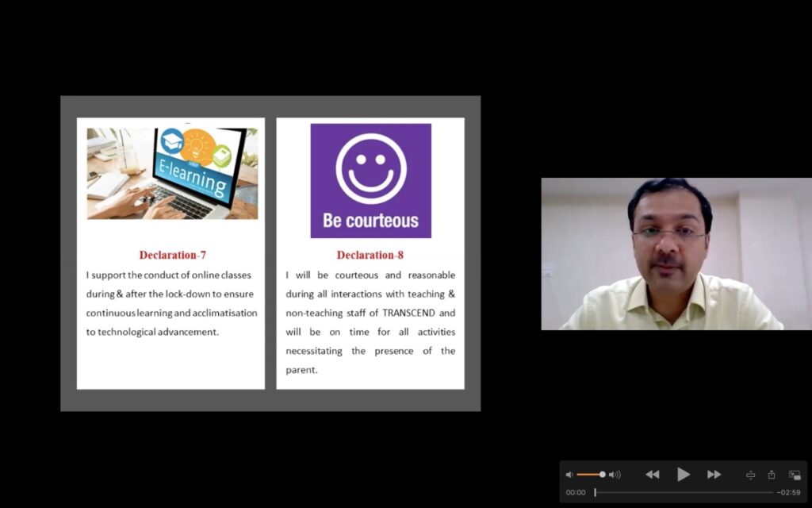Click the Declaration-8 heading

click(x=370, y=255)
